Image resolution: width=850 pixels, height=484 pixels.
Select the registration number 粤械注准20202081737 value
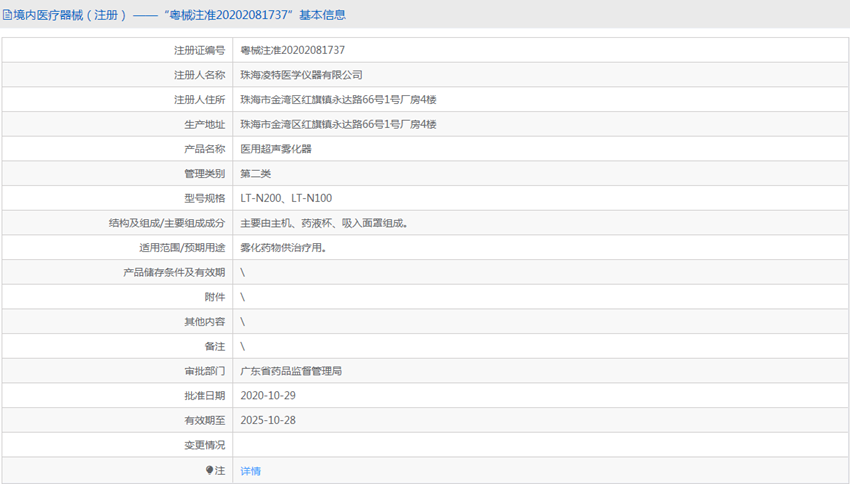tap(292, 50)
